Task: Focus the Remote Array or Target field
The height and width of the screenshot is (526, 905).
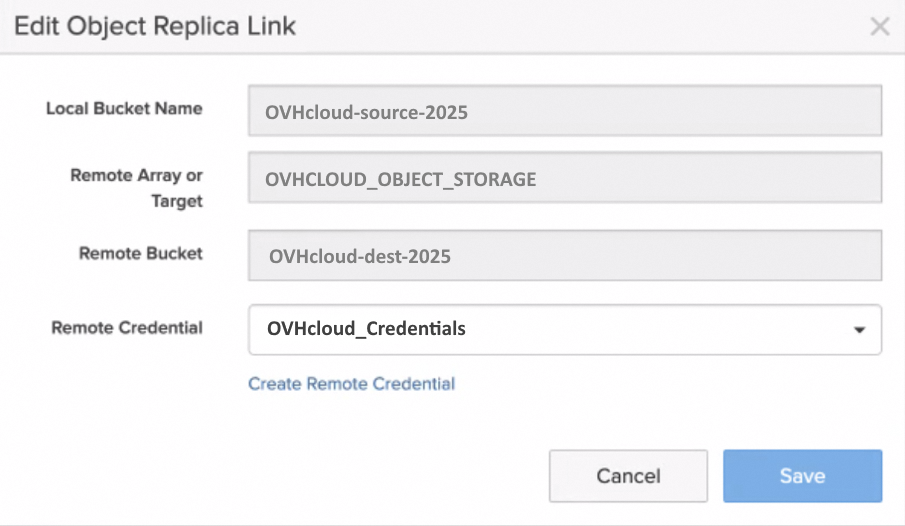Action: pos(564,179)
